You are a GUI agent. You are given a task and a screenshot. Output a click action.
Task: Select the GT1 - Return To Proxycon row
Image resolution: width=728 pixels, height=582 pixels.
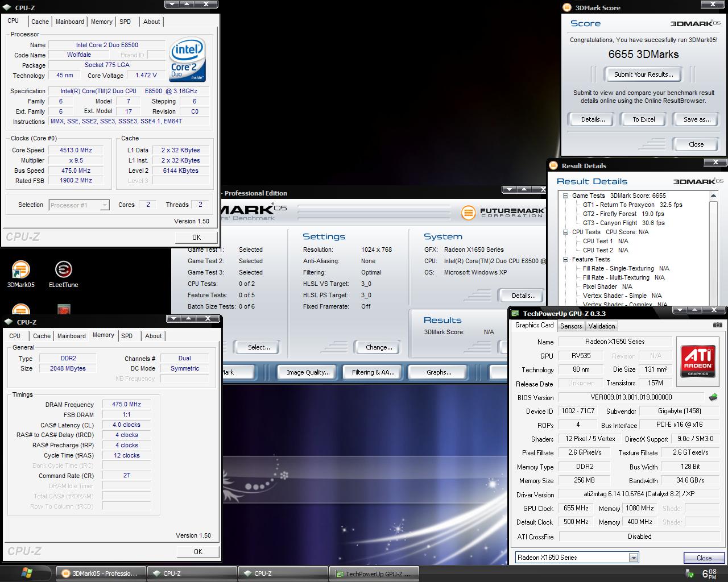[632, 205]
